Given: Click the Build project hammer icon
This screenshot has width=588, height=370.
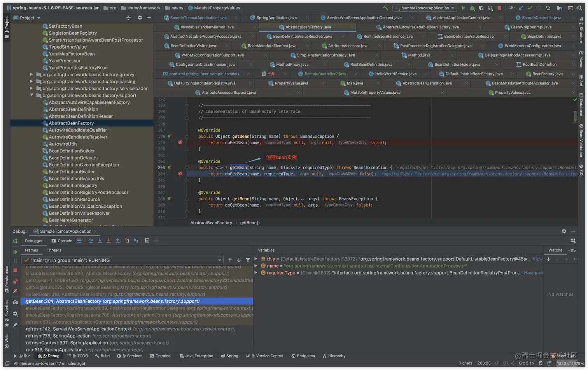Looking at the screenshot, I should pos(385,8).
